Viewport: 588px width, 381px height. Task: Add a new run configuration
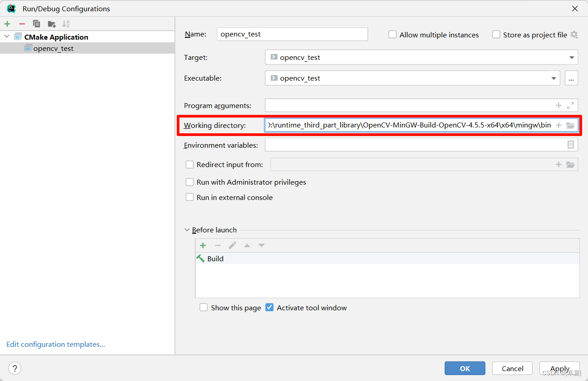point(7,24)
